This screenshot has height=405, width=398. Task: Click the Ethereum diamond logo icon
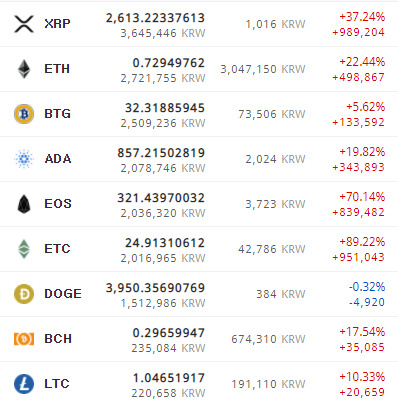(x=24, y=69)
